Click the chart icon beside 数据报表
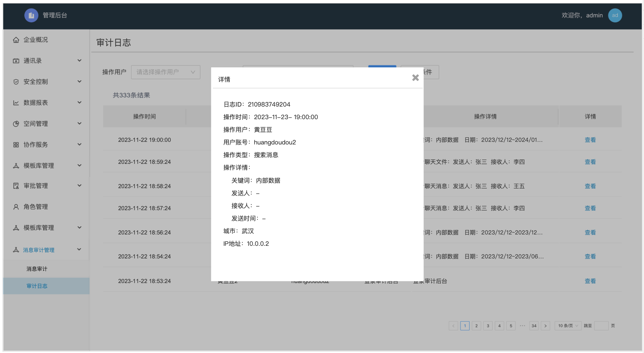 (x=16, y=103)
